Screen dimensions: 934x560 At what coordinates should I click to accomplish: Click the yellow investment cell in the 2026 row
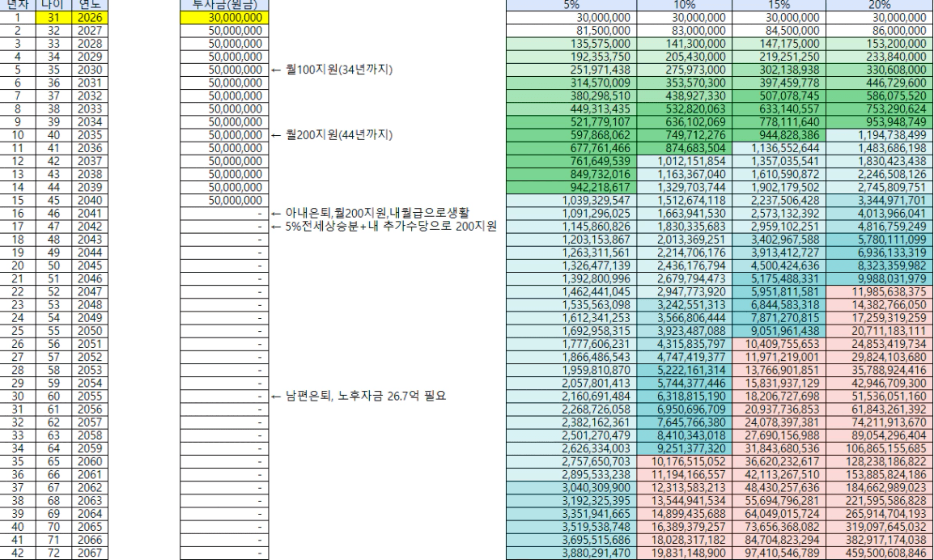coord(224,18)
